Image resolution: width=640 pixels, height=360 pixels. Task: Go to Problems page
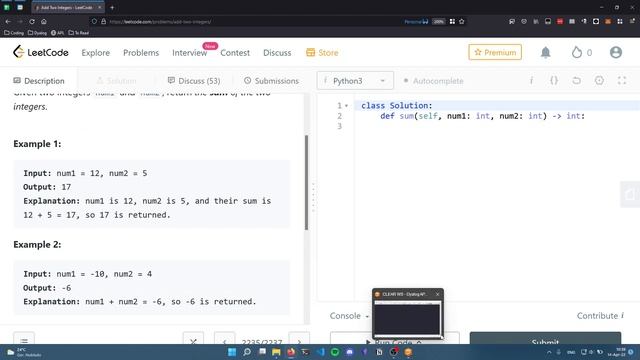[141, 53]
